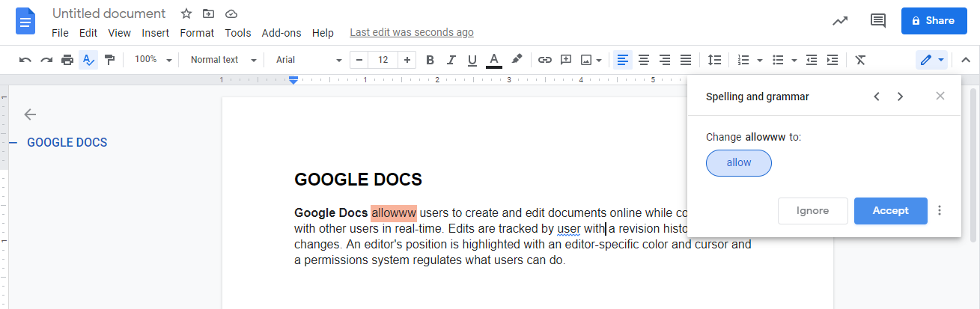Jump to GOOGLE DOCS outline heading

[x=67, y=142]
